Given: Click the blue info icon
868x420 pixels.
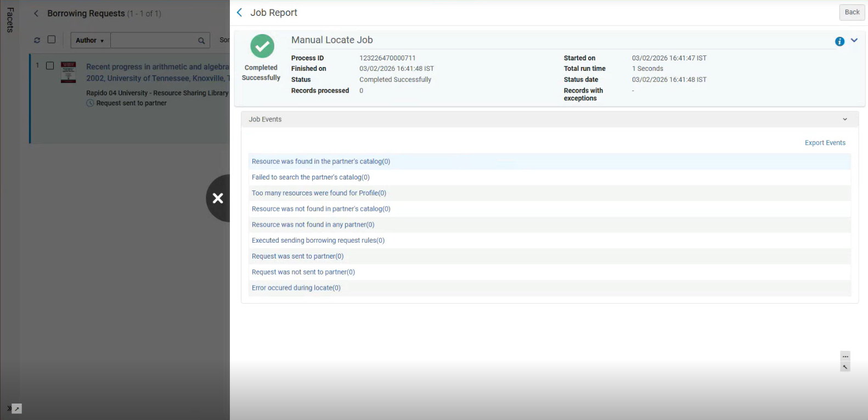Looking at the screenshot, I should [x=839, y=41].
